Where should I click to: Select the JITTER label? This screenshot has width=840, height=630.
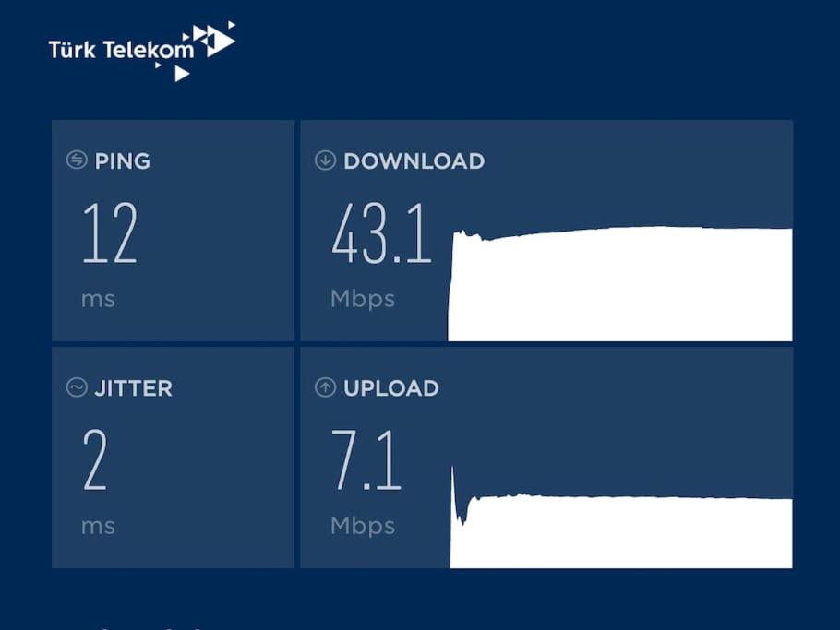[x=134, y=388]
